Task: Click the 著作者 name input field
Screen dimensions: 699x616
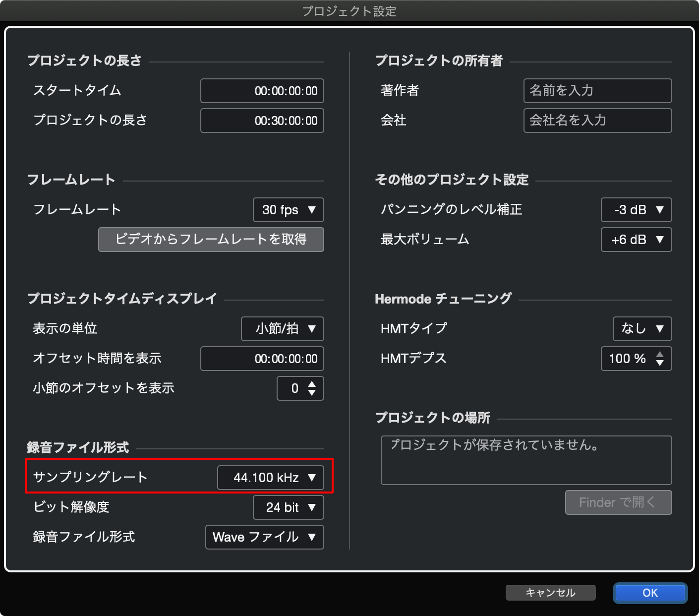Action: click(597, 91)
